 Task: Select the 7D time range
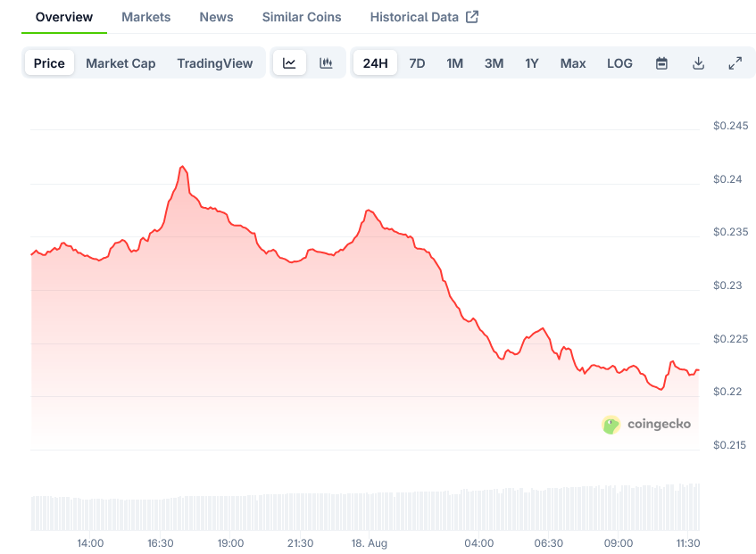pos(417,63)
